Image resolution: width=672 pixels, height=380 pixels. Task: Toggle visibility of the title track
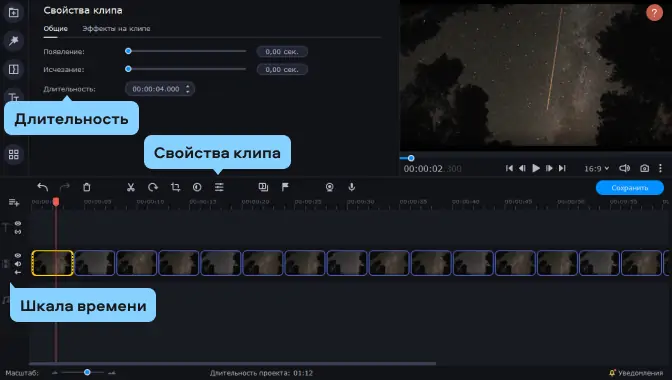(x=18, y=223)
